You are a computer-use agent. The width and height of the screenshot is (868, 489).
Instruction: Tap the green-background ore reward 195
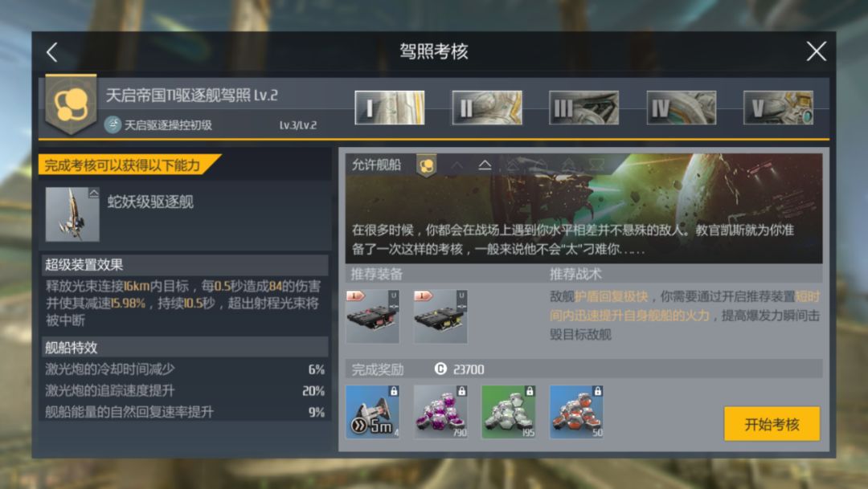(x=509, y=412)
